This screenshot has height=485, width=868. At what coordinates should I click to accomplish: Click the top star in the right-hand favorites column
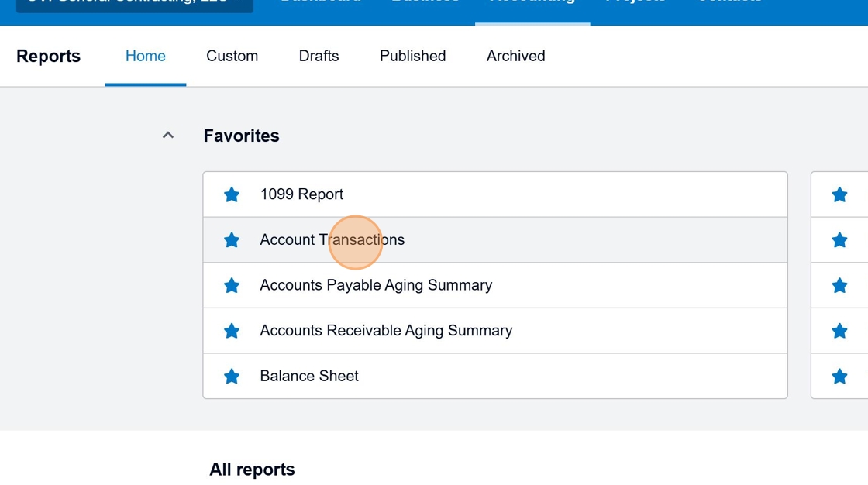[x=839, y=194]
